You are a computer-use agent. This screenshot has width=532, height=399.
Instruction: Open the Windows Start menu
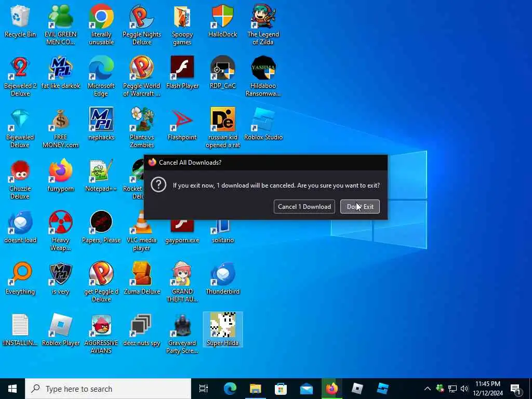tap(12, 389)
